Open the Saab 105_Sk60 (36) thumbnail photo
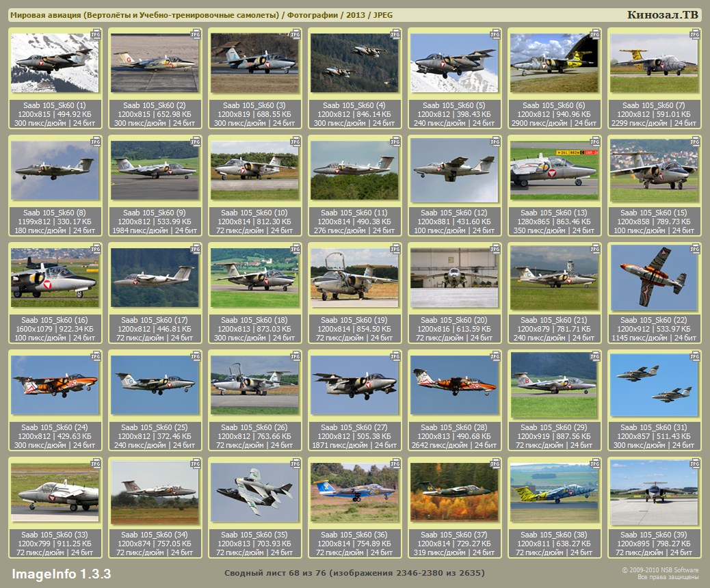 [354, 492]
